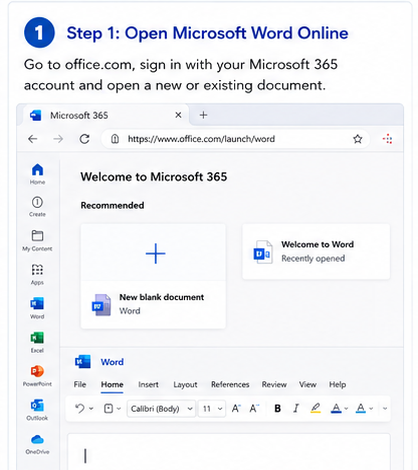418x470 pixels.
Task: Switch to the Insert ribbon tab
Action: (x=148, y=384)
